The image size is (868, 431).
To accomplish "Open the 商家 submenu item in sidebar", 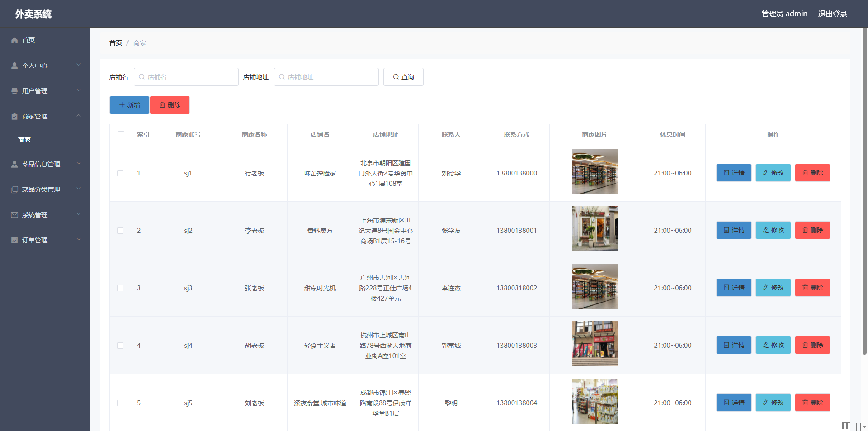I will point(24,140).
